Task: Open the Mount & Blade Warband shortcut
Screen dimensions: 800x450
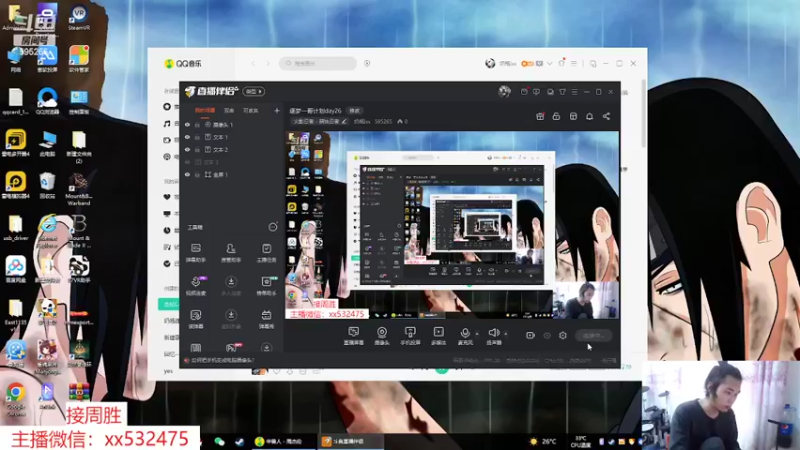Action: click(79, 189)
